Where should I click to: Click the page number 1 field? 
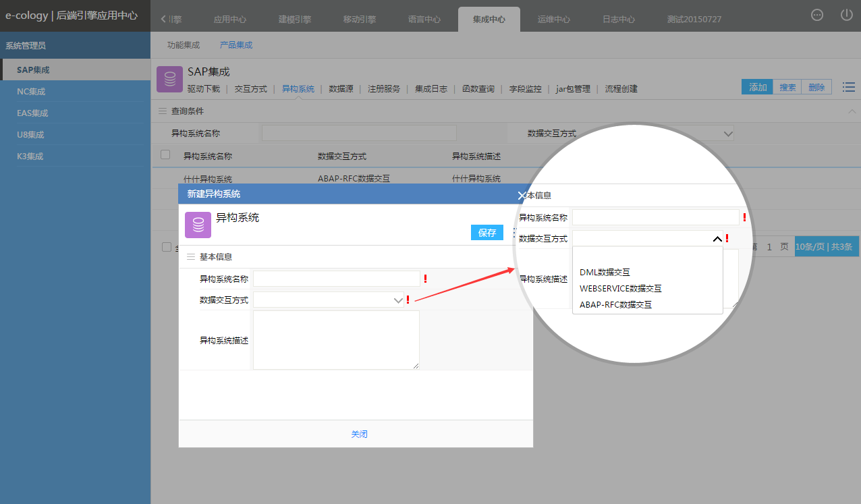coord(769,247)
